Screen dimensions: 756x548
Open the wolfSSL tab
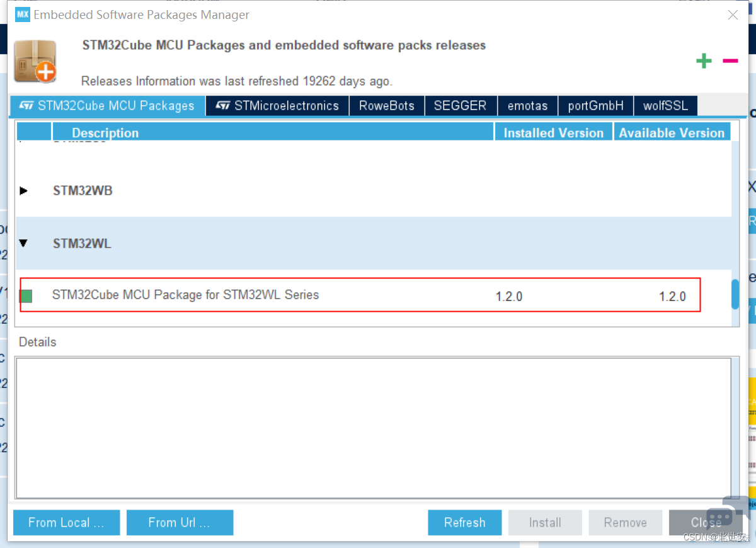point(666,106)
